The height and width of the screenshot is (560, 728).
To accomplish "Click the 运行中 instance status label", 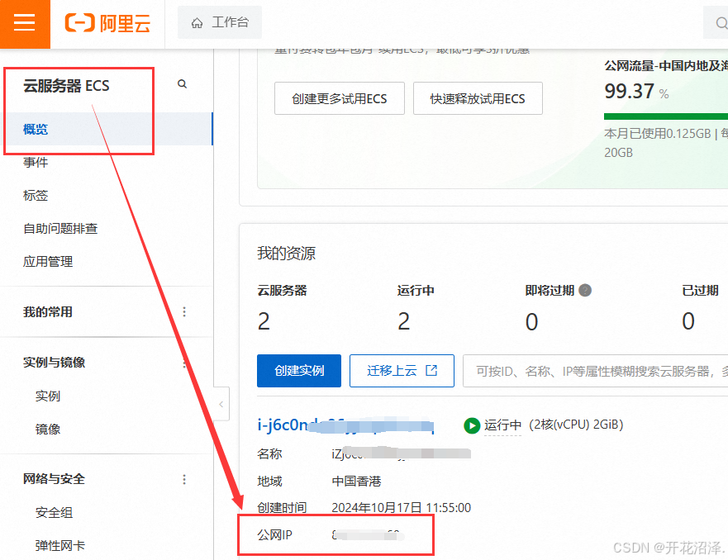I will 502,425.
